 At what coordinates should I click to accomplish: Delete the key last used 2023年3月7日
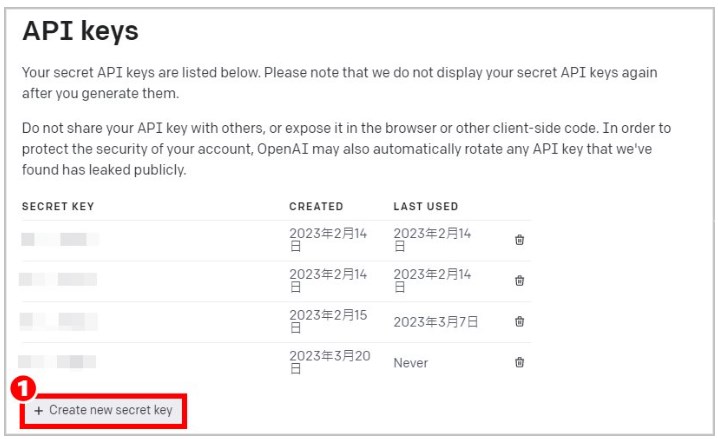click(519, 321)
